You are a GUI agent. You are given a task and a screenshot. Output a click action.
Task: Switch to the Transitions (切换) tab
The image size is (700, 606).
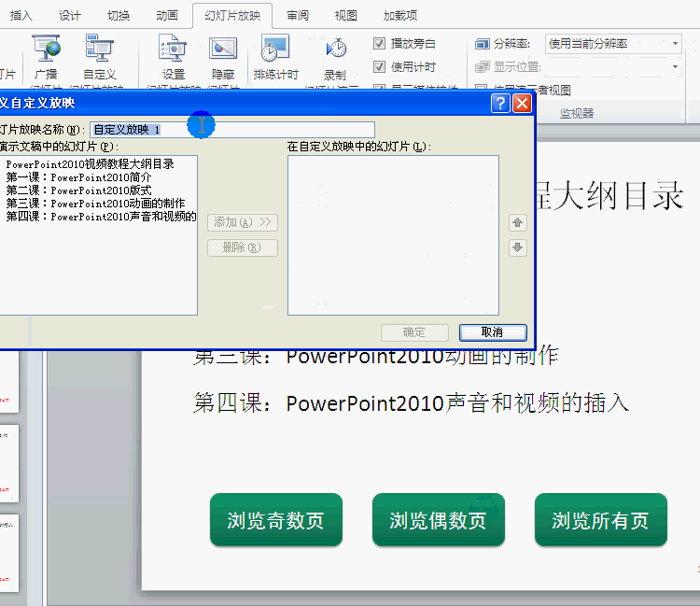click(x=119, y=16)
